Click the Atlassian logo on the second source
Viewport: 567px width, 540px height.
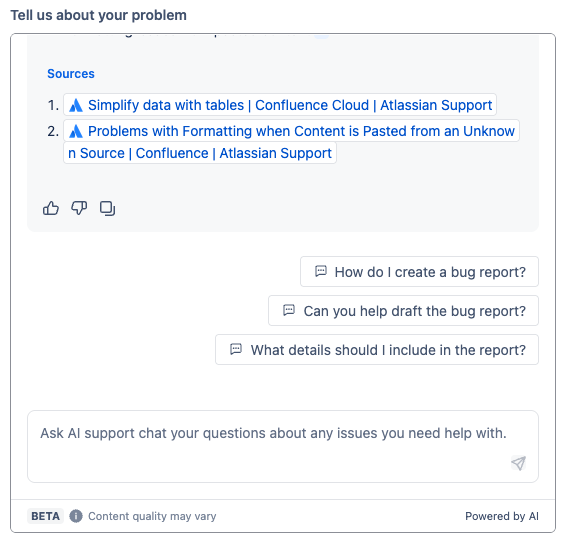pos(76,131)
